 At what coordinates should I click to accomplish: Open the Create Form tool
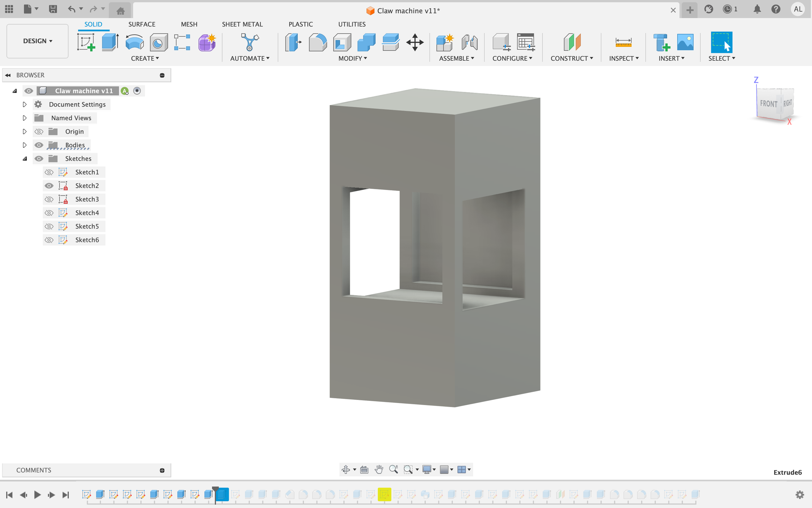pyautogui.click(x=207, y=42)
